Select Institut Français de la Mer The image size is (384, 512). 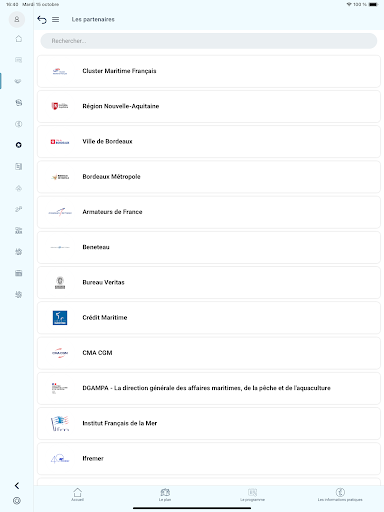(x=209, y=423)
